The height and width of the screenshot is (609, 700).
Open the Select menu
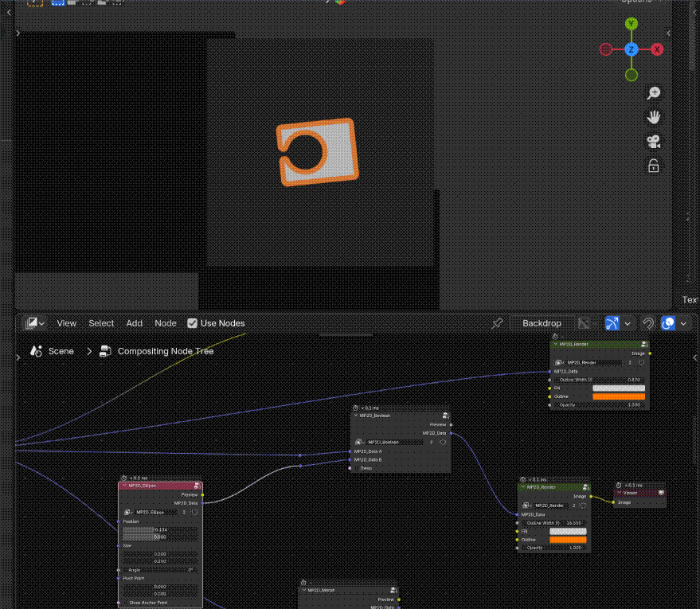click(101, 323)
